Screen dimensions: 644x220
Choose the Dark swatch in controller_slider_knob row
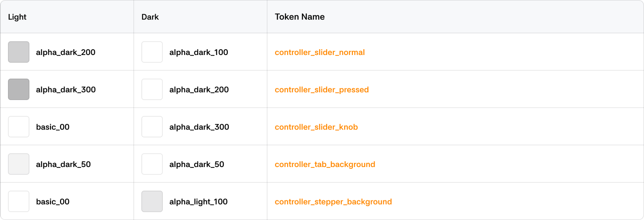click(152, 127)
